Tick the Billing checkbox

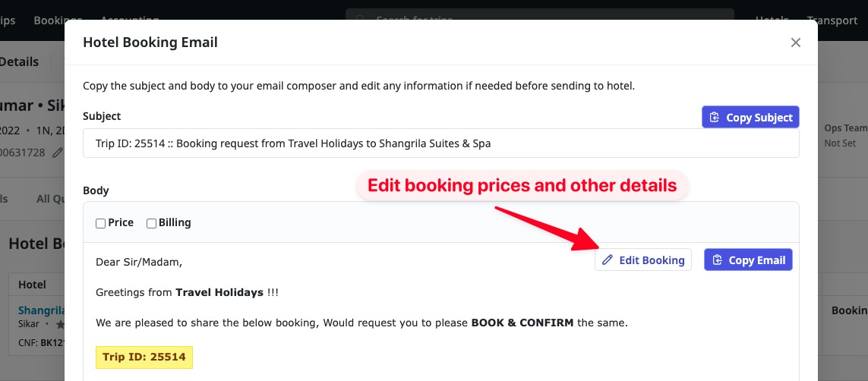(152, 223)
